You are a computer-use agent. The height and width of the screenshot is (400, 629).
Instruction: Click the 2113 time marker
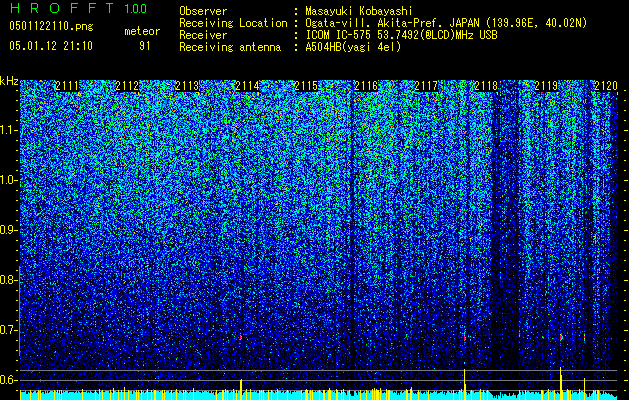click(x=187, y=86)
